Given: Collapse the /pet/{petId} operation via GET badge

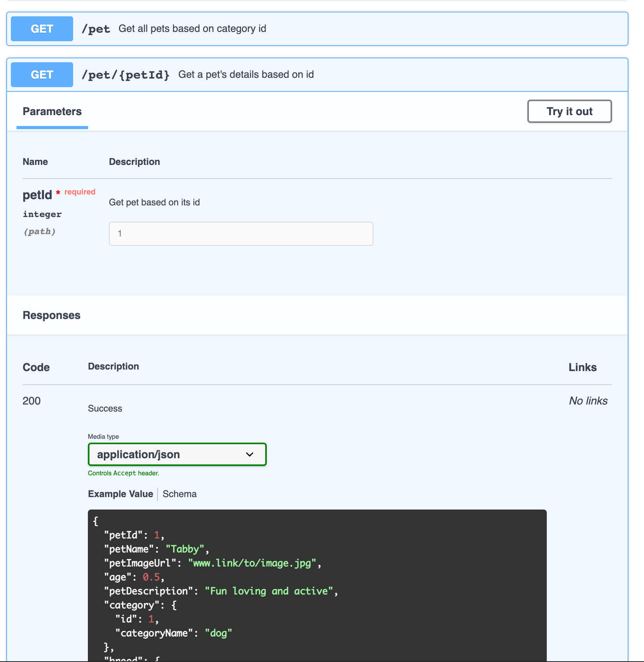Looking at the screenshot, I should point(42,75).
